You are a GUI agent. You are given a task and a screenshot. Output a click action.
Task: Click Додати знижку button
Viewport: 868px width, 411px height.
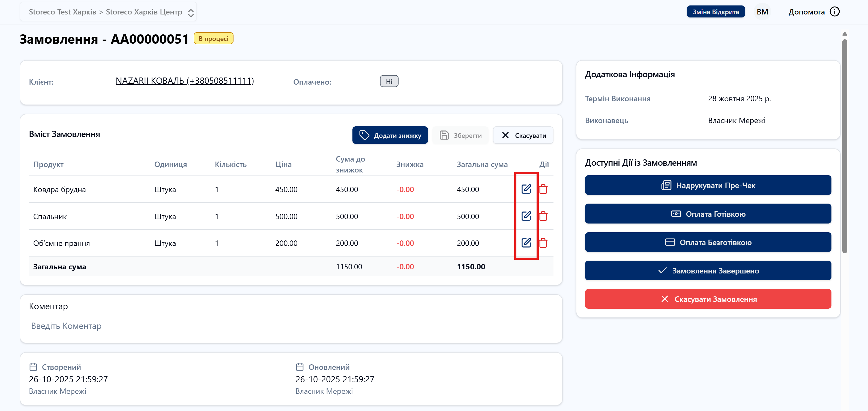click(x=390, y=135)
